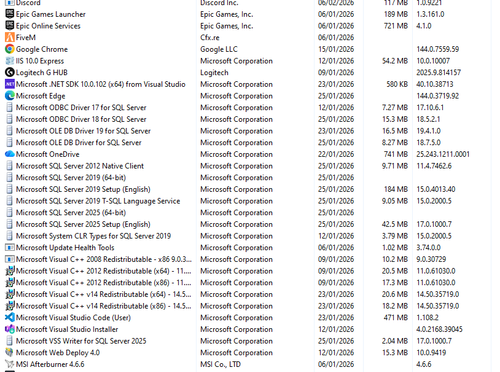This screenshot has width=500, height=372.
Task: Select Microsoft SQL Server 2019 (64-bit)
Action: 71,178
